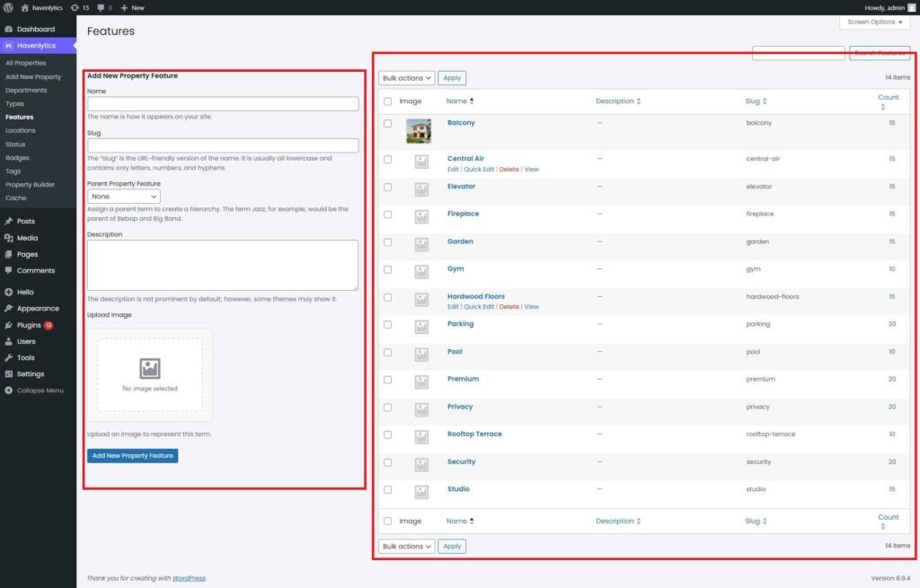Expand the Screen Options panel
The width and height of the screenshot is (920, 588).
click(x=875, y=22)
